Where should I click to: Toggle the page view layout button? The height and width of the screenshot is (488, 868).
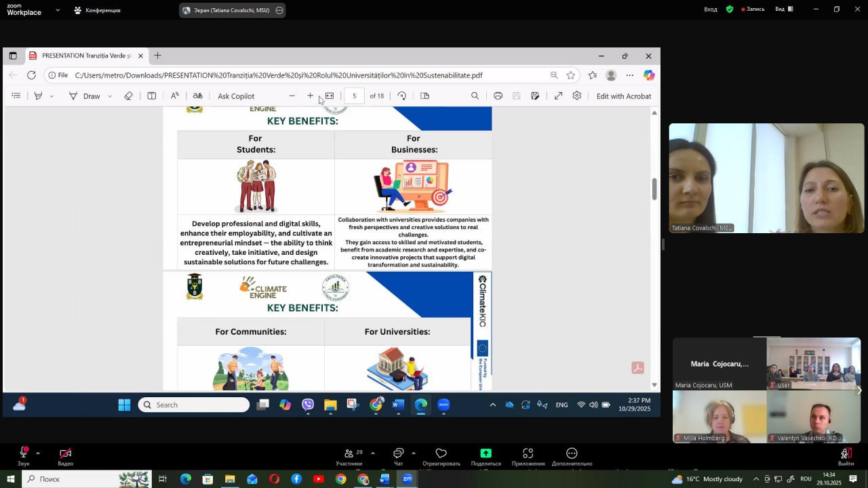[x=425, y=96]
